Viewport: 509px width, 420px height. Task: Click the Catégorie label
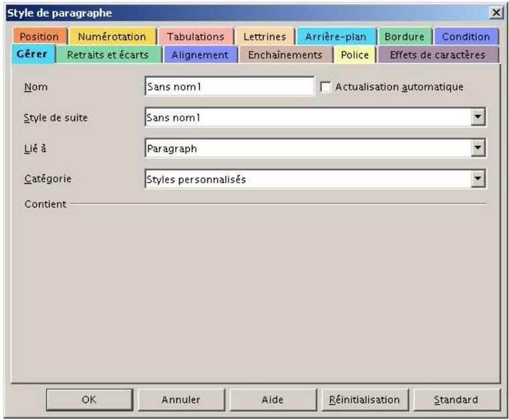[48, 178]
